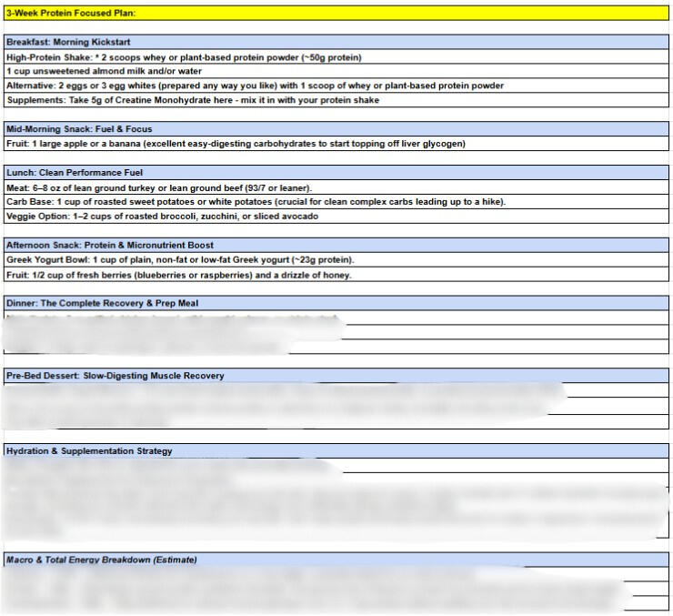The image size is (673, 616).
Task: Click the 'Dinner: The Complete Recovery & Prep Meal' header
Action: tap(336, 303)
